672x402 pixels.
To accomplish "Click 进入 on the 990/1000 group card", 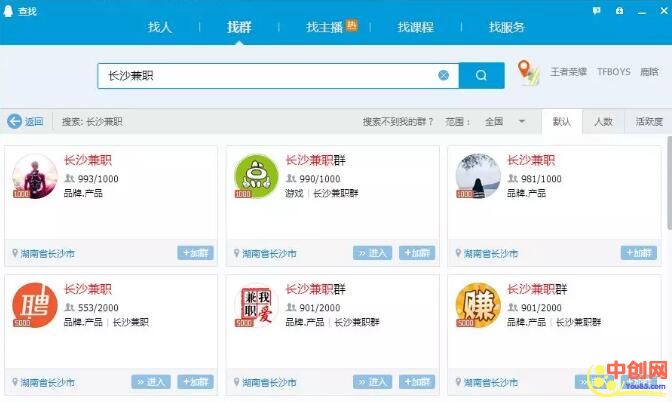I will point(372,253).
